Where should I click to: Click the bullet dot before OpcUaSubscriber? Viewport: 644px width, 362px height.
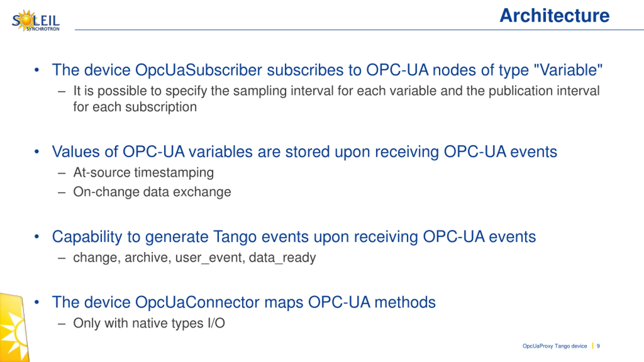coord(37,70)
